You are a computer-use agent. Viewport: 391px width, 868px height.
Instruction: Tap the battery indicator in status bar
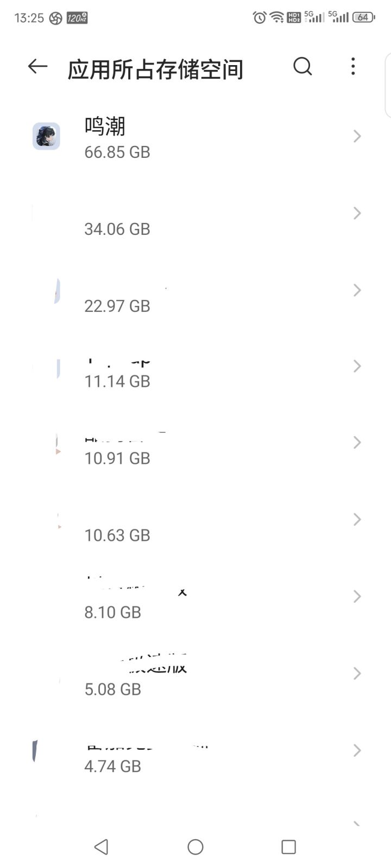(x=363, y=17)
